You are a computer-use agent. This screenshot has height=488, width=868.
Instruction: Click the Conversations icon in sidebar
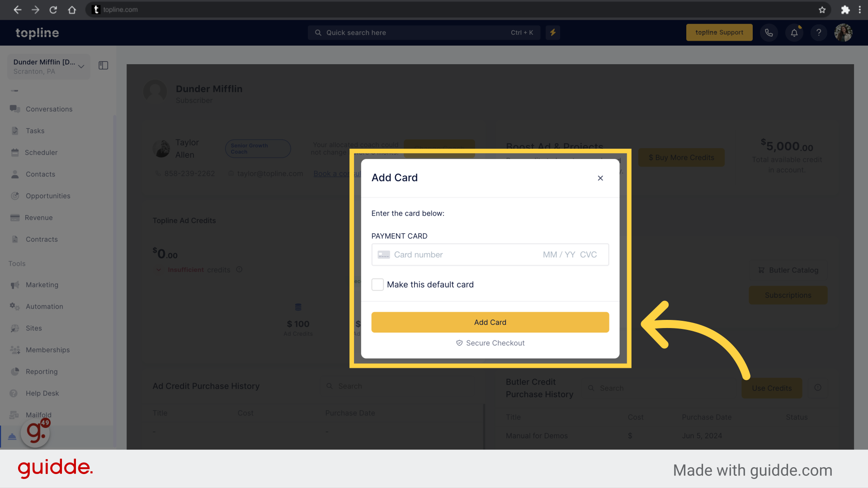pos(15,109)
